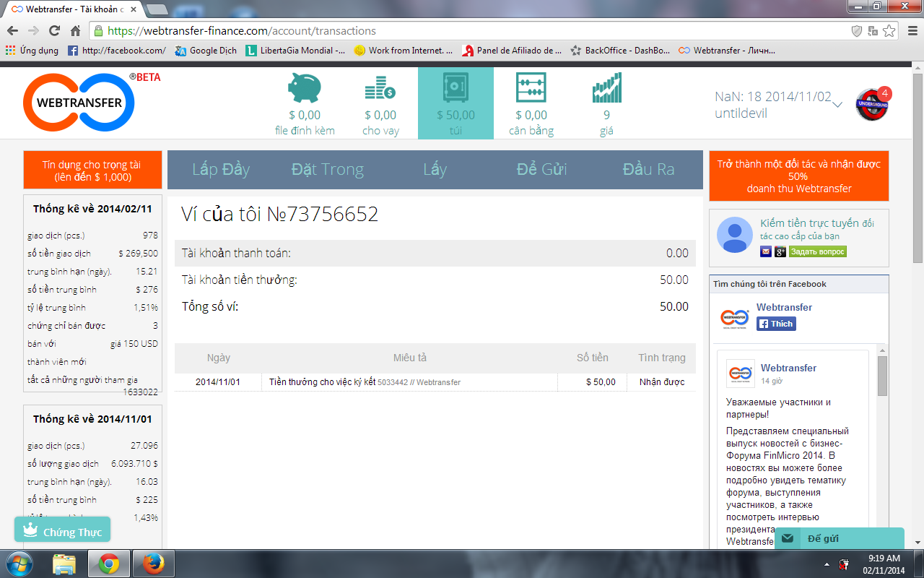This screenshot has height=578, width=924.
Task: Open the growth chart giá icon
Action: pos(606,89)
